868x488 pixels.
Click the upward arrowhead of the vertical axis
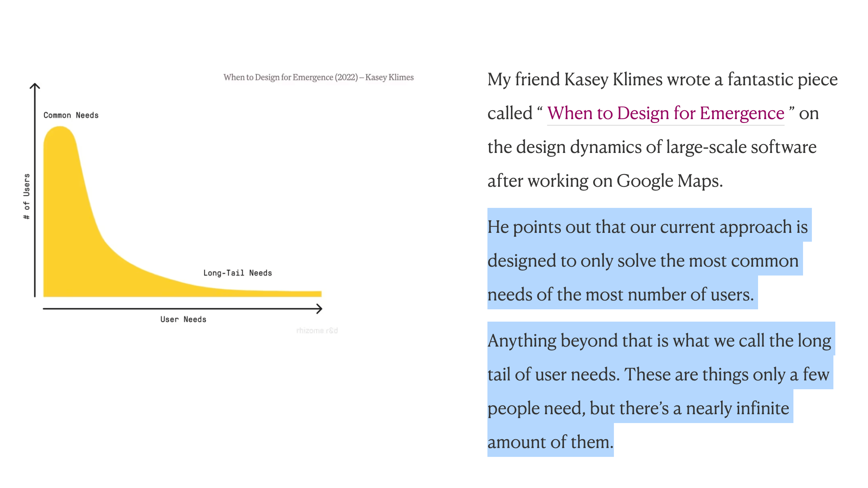[35, 86]
